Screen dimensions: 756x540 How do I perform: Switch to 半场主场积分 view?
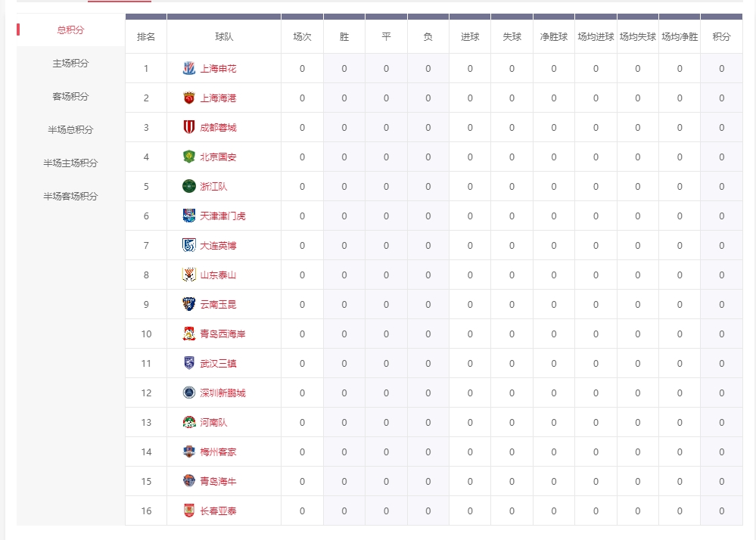coord(70,163)
